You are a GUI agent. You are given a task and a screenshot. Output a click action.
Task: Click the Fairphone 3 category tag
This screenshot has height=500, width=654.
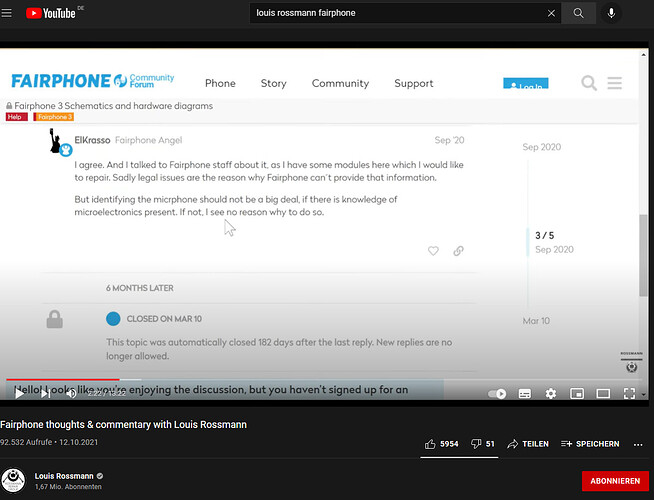(x=54, y=117)
